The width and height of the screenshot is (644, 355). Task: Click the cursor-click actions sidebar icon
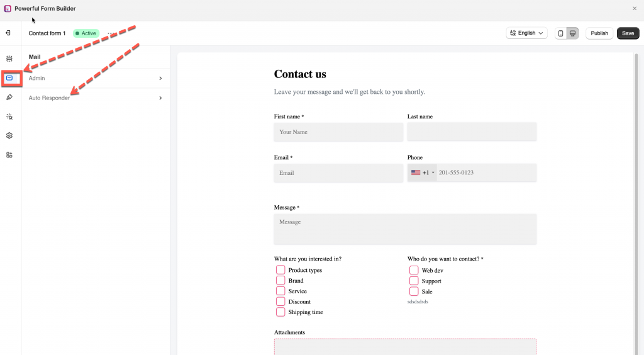(x=9, y=116)
